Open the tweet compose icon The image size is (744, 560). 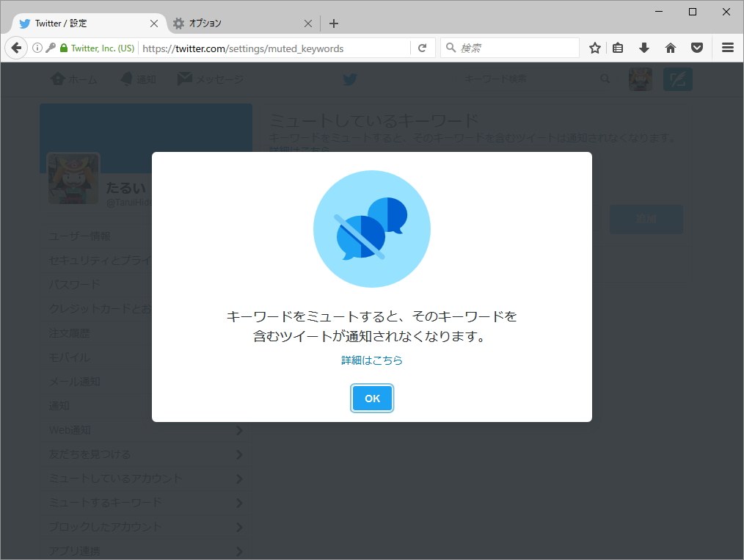click(677, 79)
